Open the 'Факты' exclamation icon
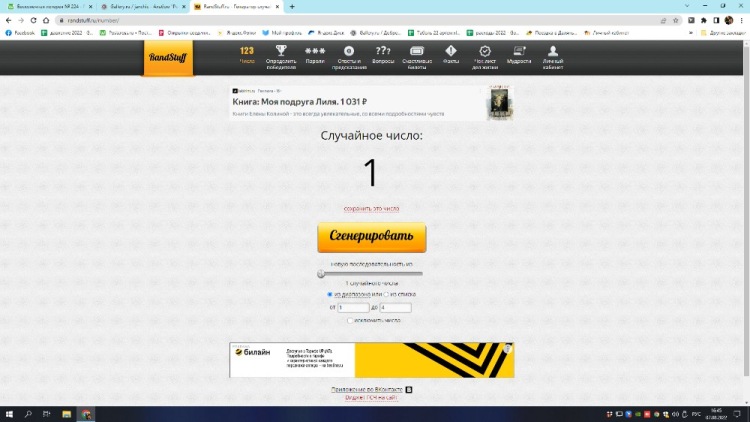Viewport: 750px width, 422px height. tap(451, 51)
